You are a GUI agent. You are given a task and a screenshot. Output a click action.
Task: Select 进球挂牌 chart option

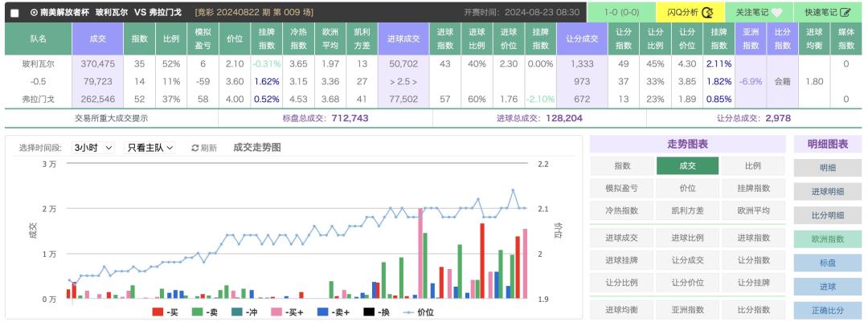tap(622, 260)
